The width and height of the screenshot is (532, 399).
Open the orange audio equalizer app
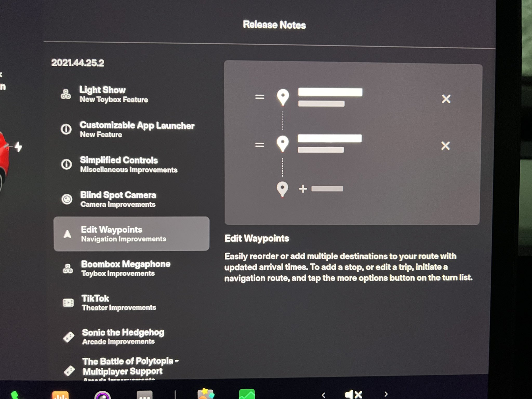pyautogui.click(x=60, y=395)
